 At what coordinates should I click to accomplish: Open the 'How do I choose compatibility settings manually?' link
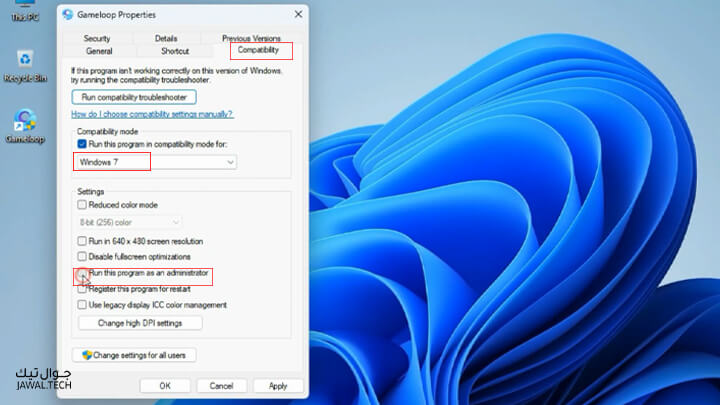pyautogui.click(x=152, y=114)
